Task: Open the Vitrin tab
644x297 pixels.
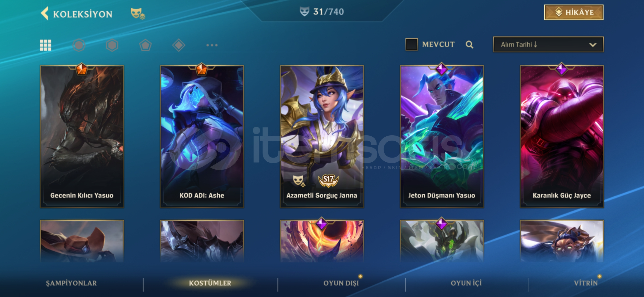Action: coord(586,283)
